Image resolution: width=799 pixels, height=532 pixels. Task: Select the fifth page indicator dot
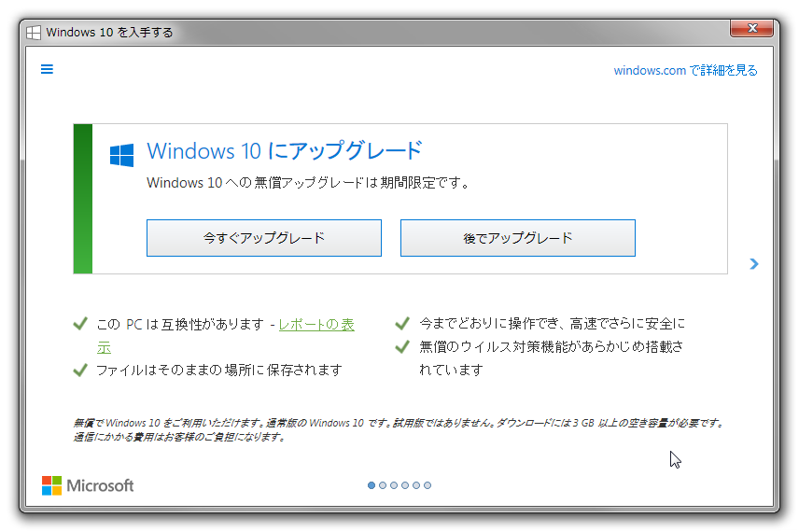416,485
